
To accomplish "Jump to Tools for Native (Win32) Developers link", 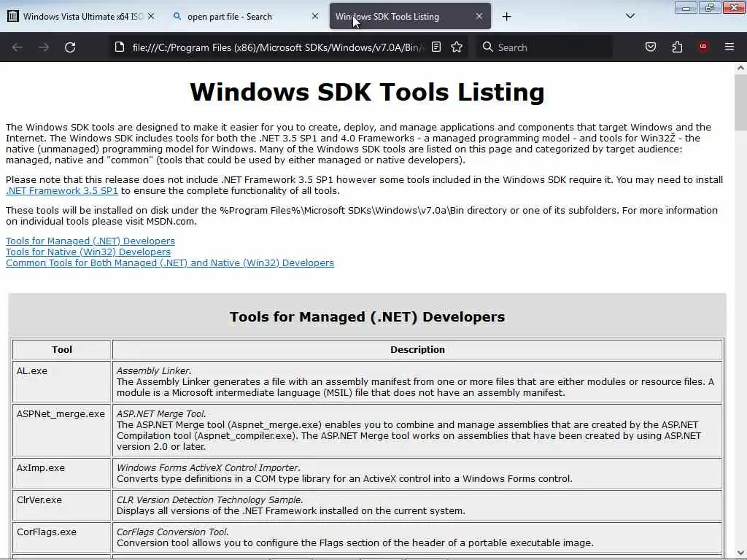I will click(88, 252).
